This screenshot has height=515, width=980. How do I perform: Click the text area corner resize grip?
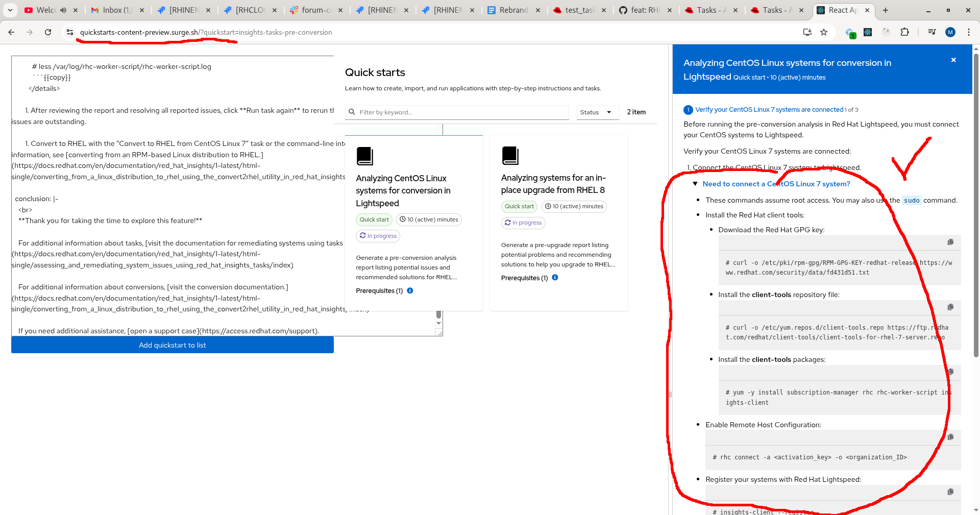pyautogui.click(x=439, y=332)
